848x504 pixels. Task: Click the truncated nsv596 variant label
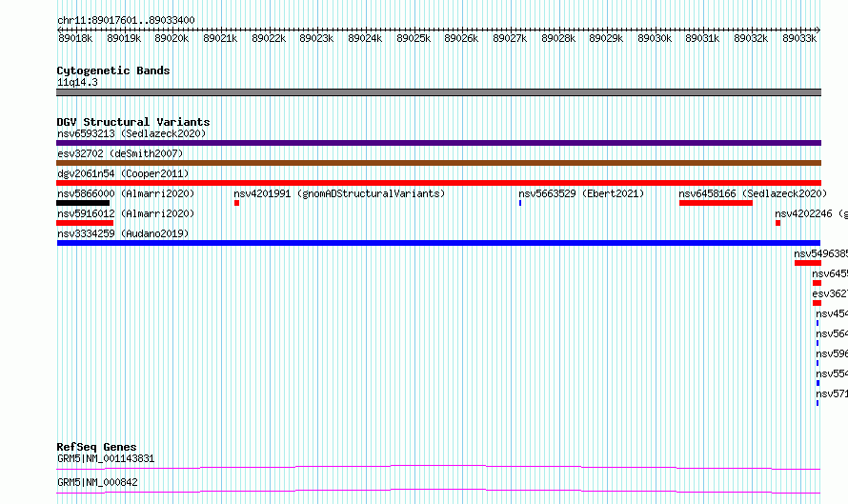click(832, 353)
